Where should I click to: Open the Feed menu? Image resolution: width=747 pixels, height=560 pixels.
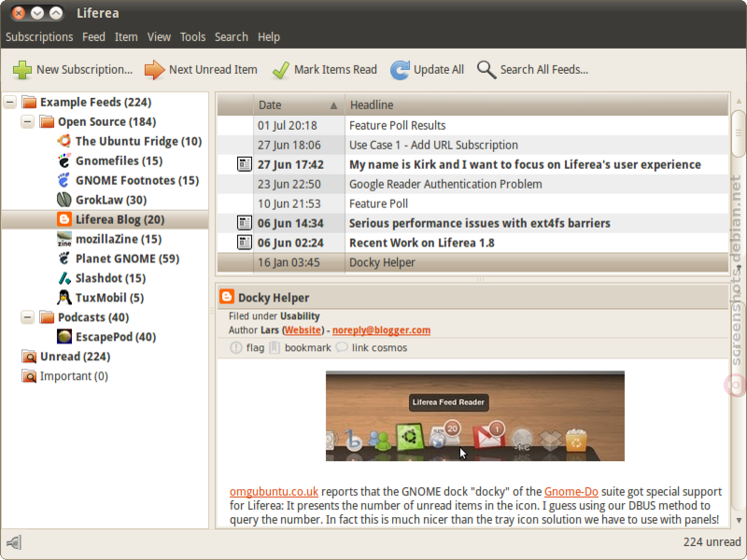(x=93, y=37)
